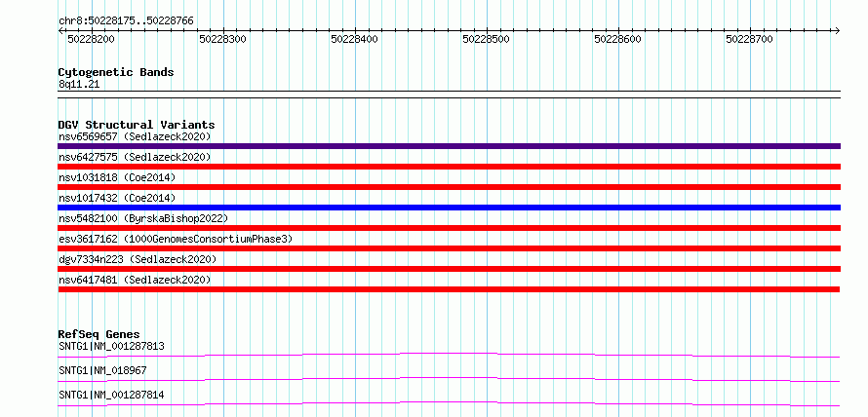868x417 pixels.
Task: Open variant nsv1017432 (Coe2014) label
Action: pyautogui.click(x=117, y=198)
